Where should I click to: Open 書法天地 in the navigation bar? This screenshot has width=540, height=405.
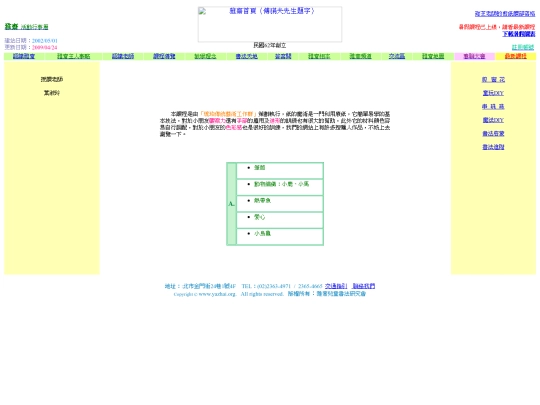tap(247, 56)
